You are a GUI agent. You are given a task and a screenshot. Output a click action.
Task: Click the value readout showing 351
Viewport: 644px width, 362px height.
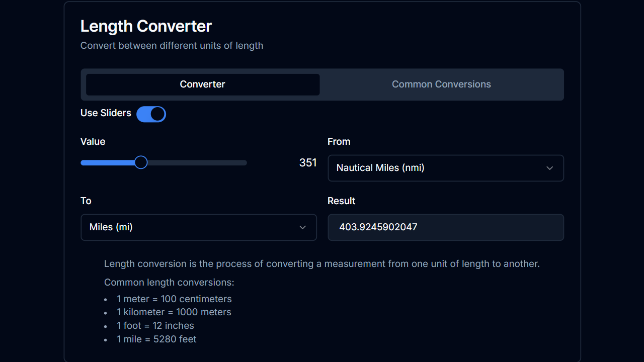point(308,162)
